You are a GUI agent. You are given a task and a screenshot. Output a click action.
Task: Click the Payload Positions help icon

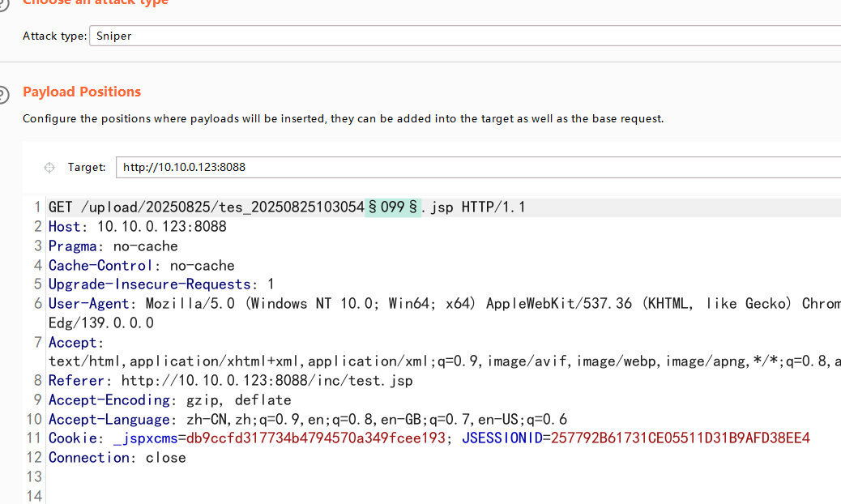3,92
